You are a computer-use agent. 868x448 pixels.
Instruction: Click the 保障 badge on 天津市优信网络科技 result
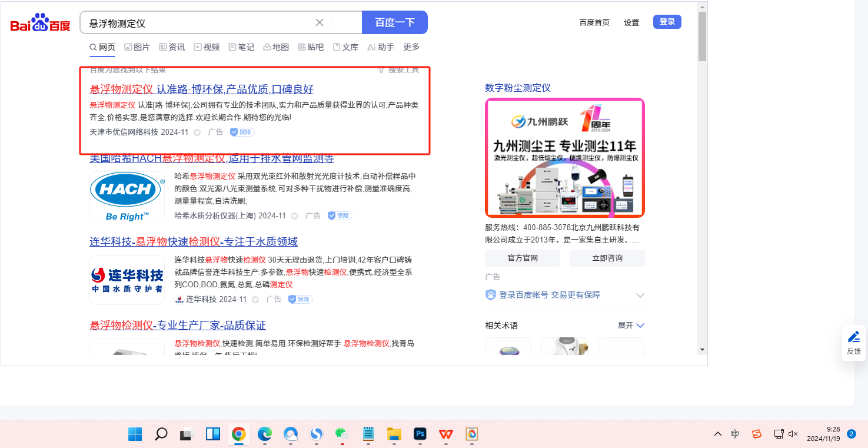coord(242,132)
